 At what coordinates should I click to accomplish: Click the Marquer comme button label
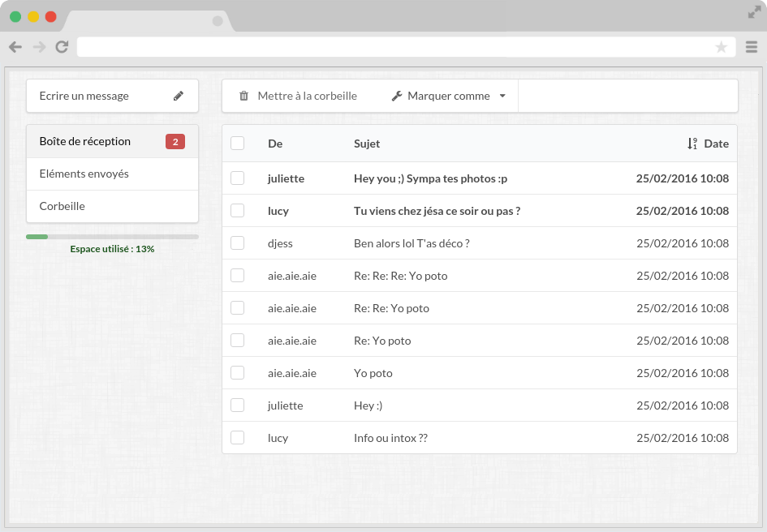point(449,96)
